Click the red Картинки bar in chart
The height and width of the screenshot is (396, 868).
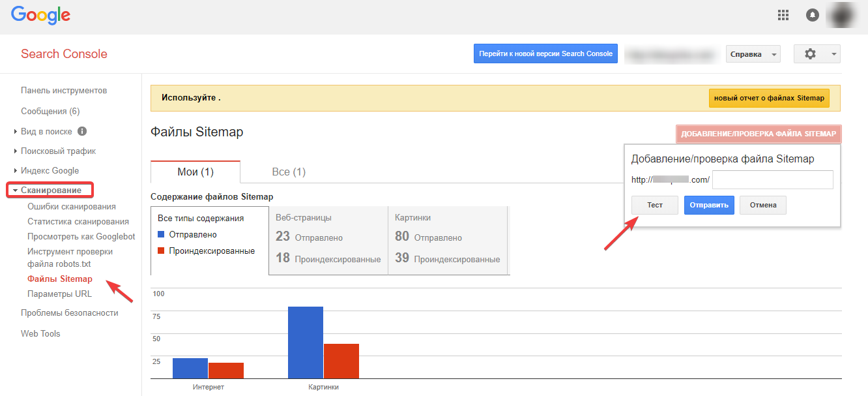pos(341,361)
